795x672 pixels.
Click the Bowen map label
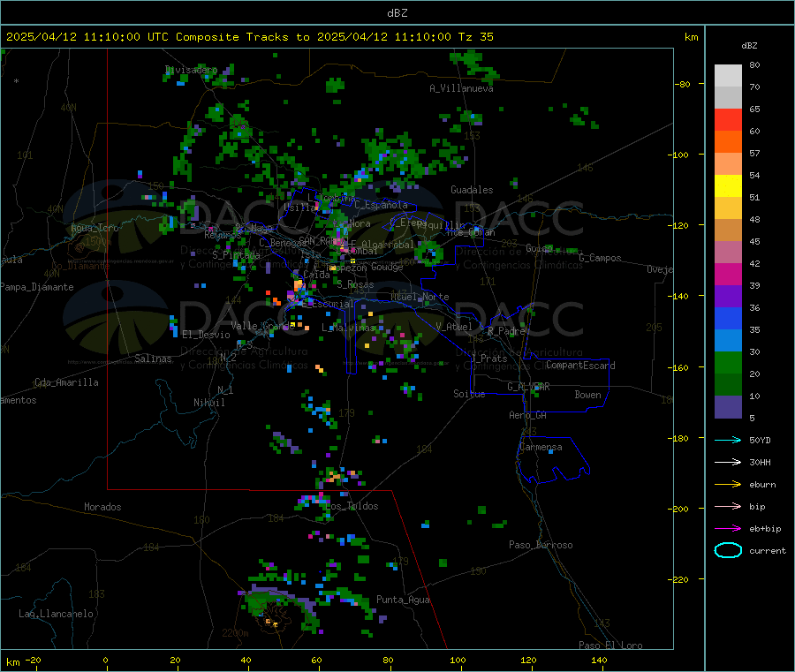tap(587, 395)
